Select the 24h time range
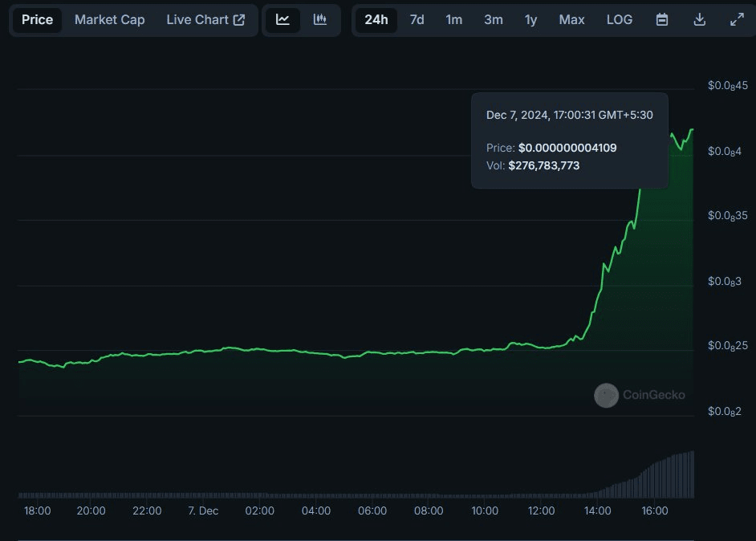Image resolution: width=756 pixels, height=541 pixels. point(376,20)
